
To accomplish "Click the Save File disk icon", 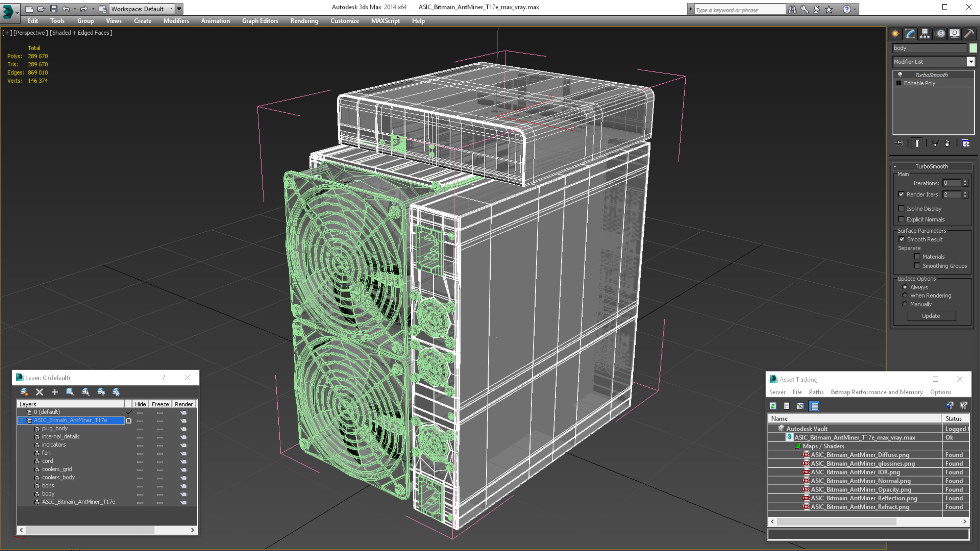I will click(x=54, y=9).
